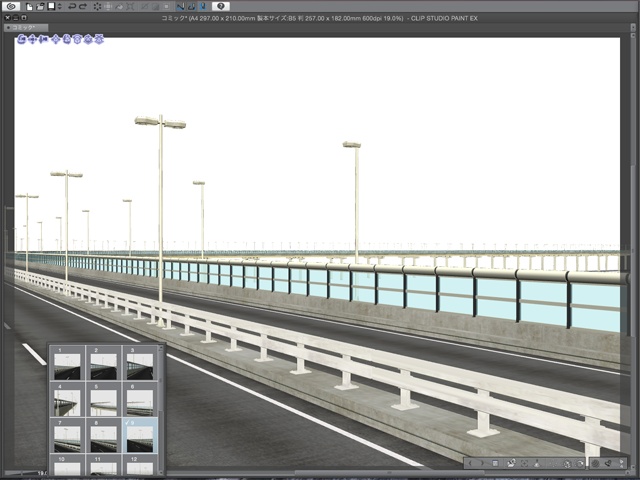Click eighth 3D snap-to-ground manipulator icon

tap(99, 39)
